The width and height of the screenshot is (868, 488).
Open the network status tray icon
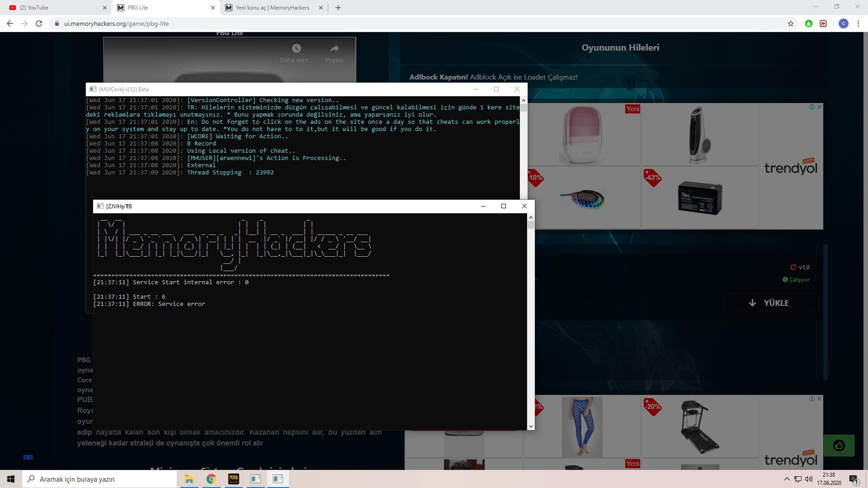point(798,479)
